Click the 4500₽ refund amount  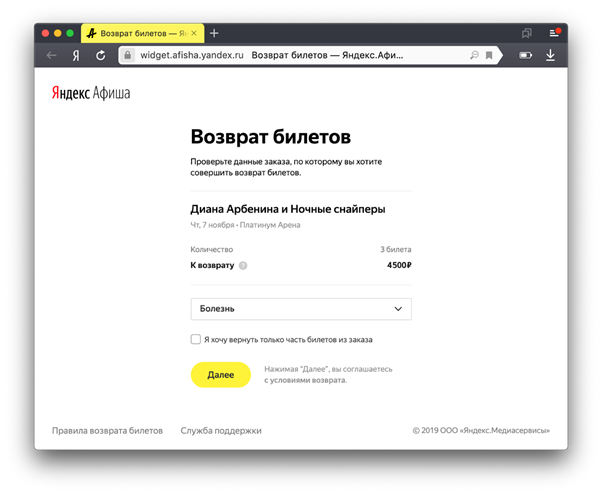pyautogui.click(x=399, y=265)
